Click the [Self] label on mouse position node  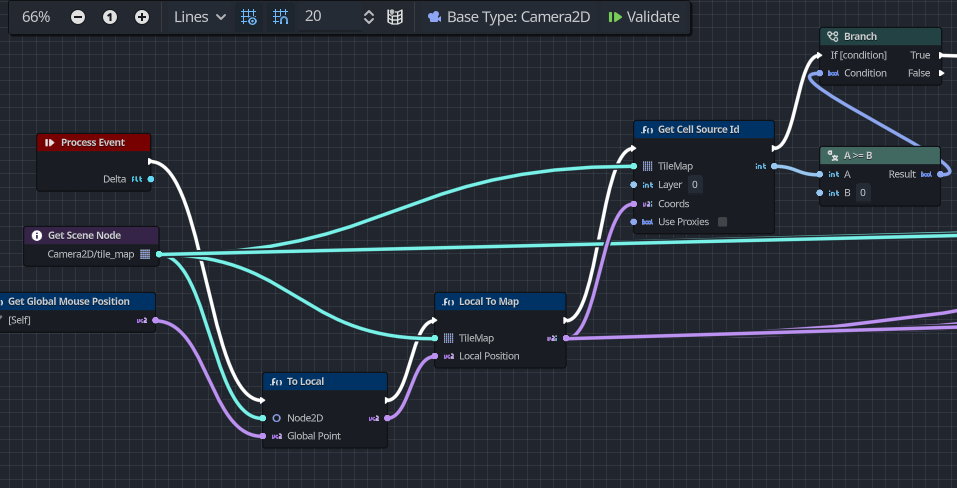point(19,320)
